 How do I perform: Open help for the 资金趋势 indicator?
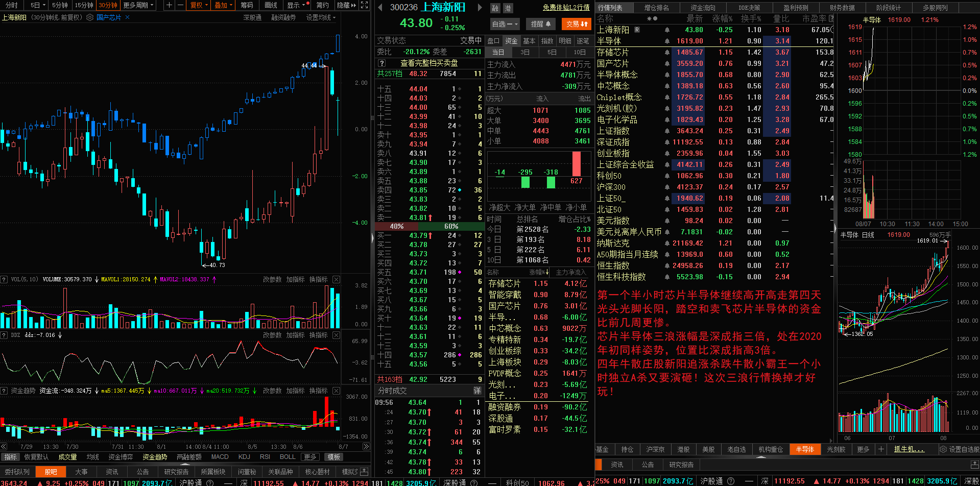coord(4,391)
